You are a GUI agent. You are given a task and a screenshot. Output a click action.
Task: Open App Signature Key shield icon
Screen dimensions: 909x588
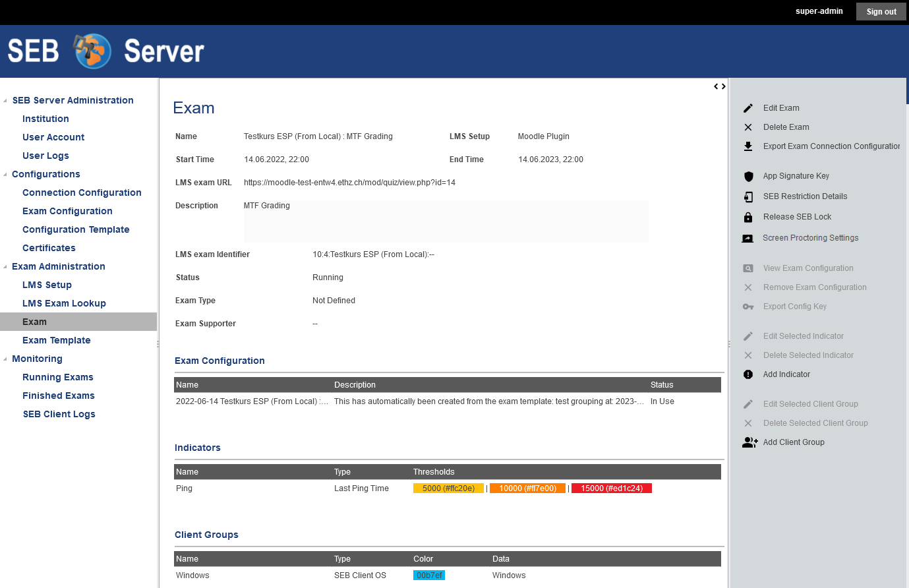(x=748, y=176)
